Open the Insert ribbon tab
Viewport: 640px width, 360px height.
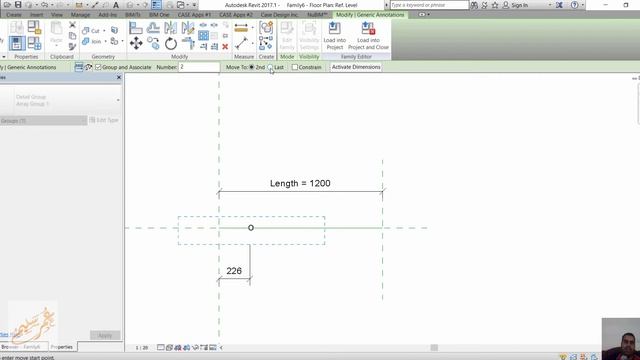pyautogui.click(x=36, y=14)
